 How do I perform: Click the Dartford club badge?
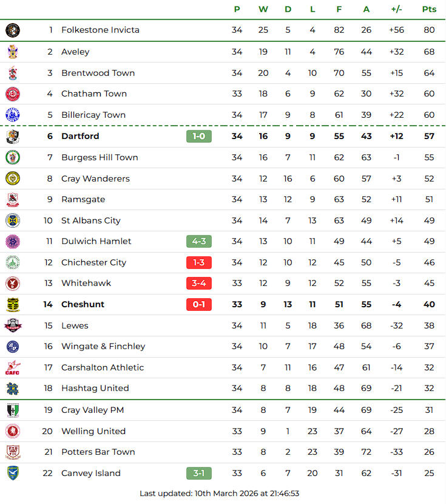click(13, 136)
